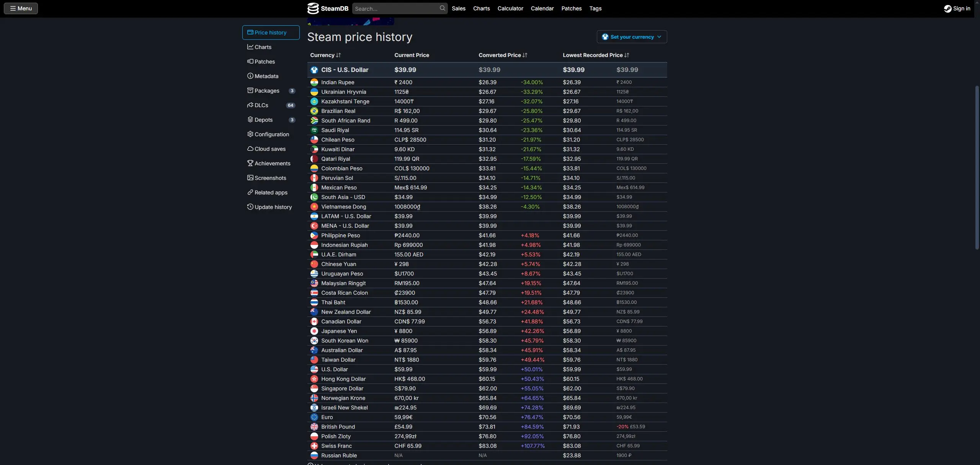Viewport: 980px width, 465px height.
Task: Click the Cloud saves cloud icon
Action: 250,149
